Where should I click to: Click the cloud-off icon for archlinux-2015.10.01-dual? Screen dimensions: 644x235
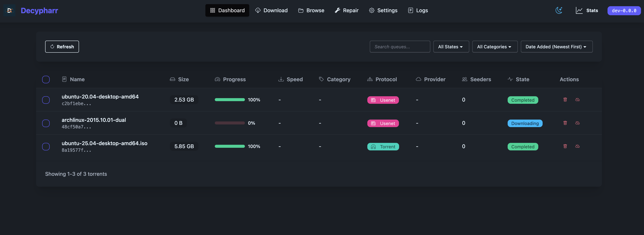coord(577,123)
